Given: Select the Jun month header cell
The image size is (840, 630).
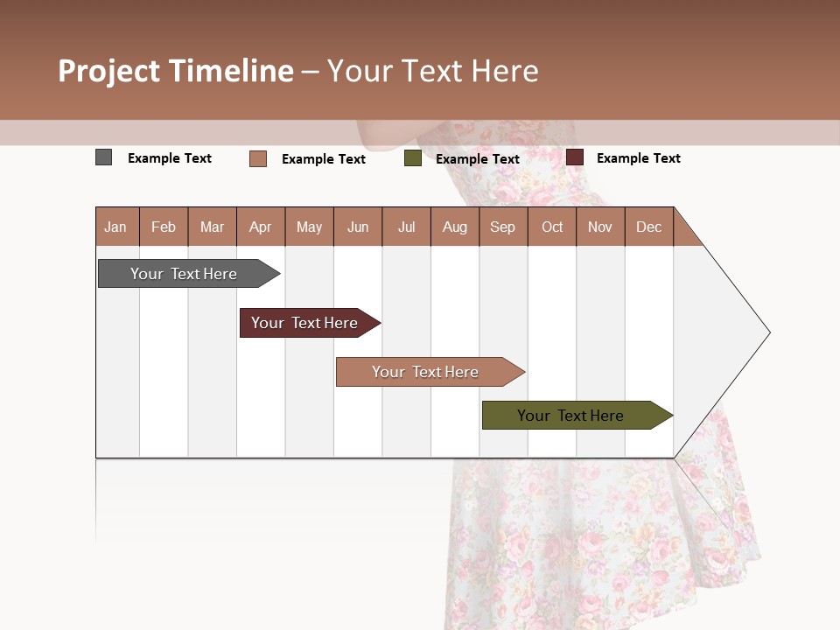Looking at the screenshot, I should [358, 227].
